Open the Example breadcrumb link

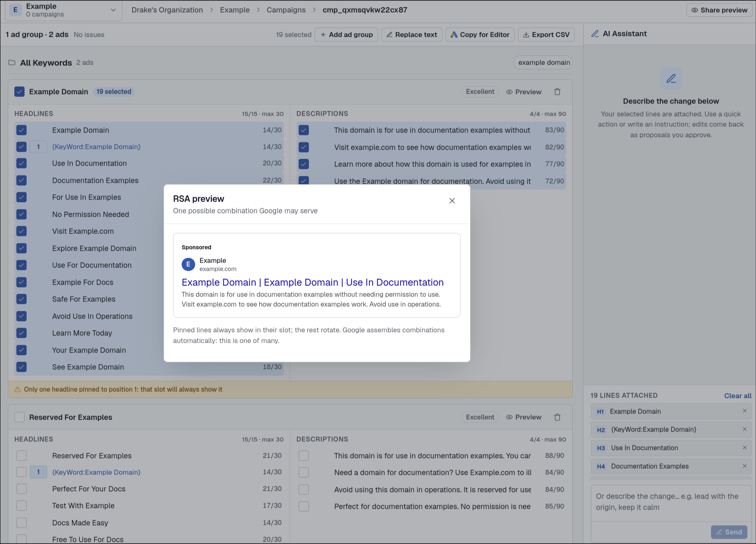point(234,10)
